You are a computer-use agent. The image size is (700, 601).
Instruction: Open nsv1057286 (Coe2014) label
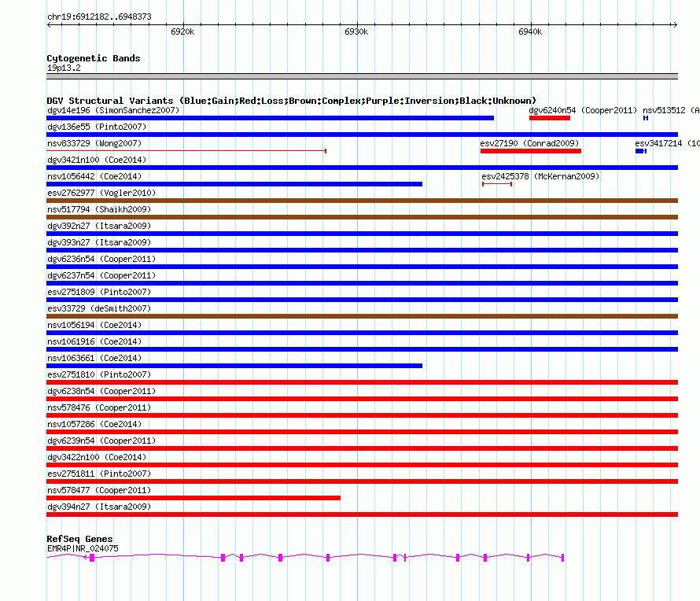coord(94,424)
